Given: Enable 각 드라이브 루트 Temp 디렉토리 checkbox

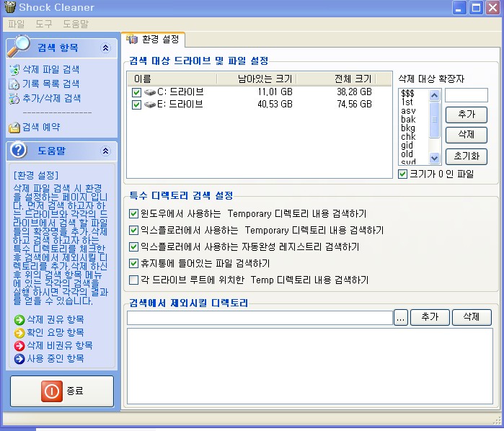Looking at the screenshot, I should point(133,280).
